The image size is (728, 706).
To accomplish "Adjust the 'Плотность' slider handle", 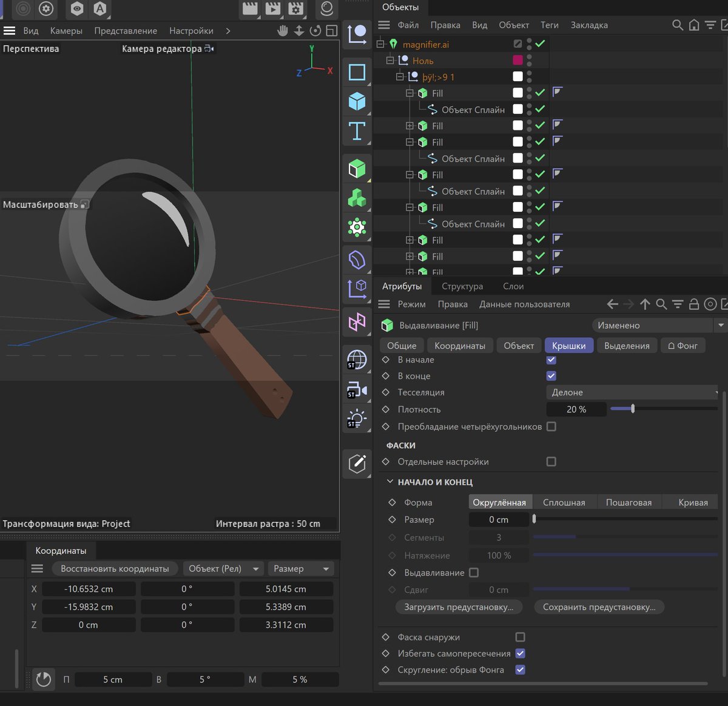I will [x=633, y=409].
